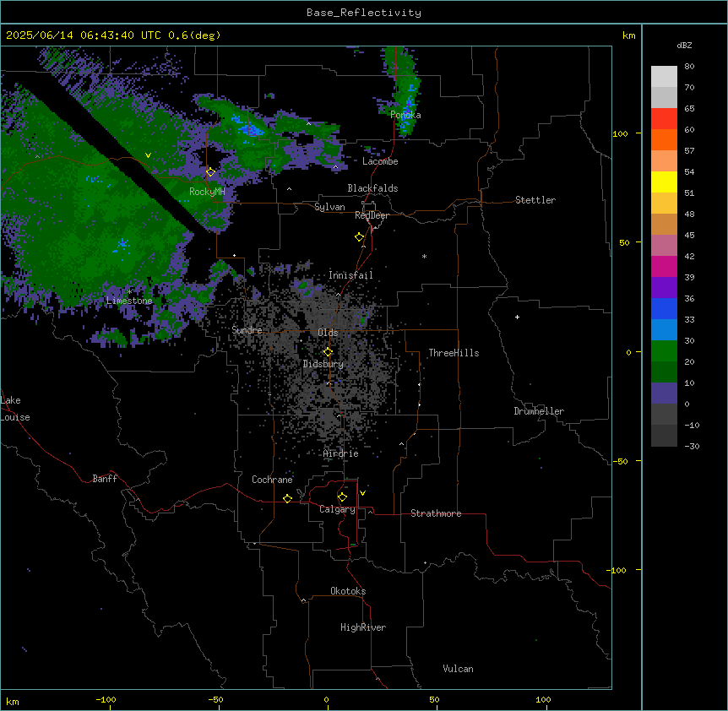Select the yellow diamond marker below Cochrane

287,498
